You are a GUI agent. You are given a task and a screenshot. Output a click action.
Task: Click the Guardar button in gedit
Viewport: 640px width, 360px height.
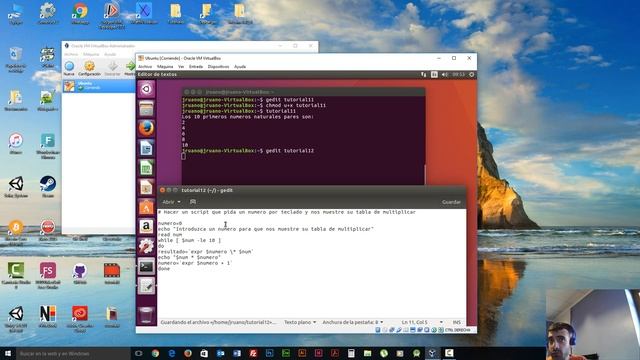pyautogui.click(x=451, y=202)
